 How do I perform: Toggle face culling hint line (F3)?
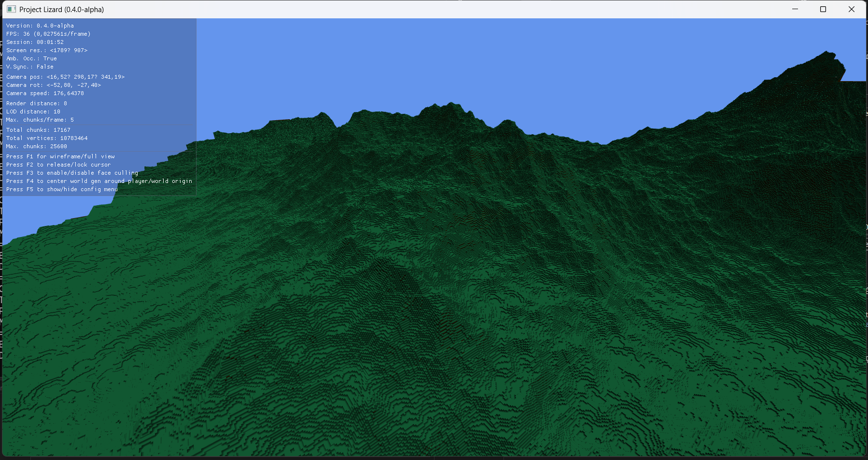72,173
